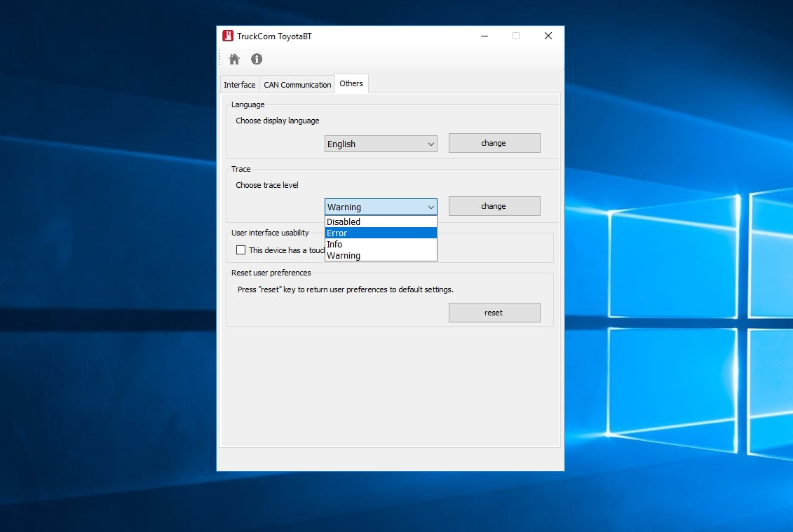Switch to the Interface tab
This screenshot has height=532, width=793.
pos(240,85)
